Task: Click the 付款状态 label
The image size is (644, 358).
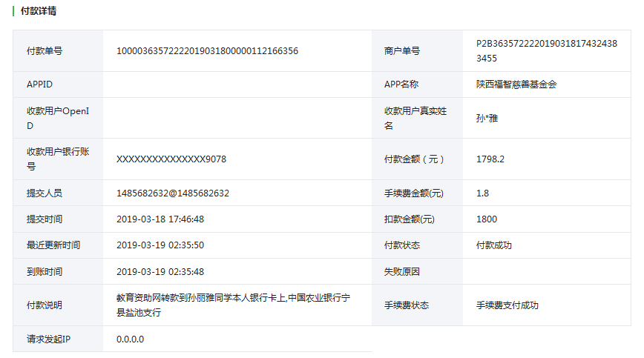Action: tap(401, 245)
